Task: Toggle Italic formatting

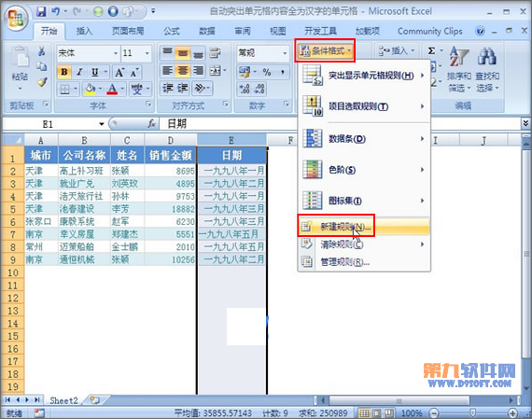Action: 79,72
